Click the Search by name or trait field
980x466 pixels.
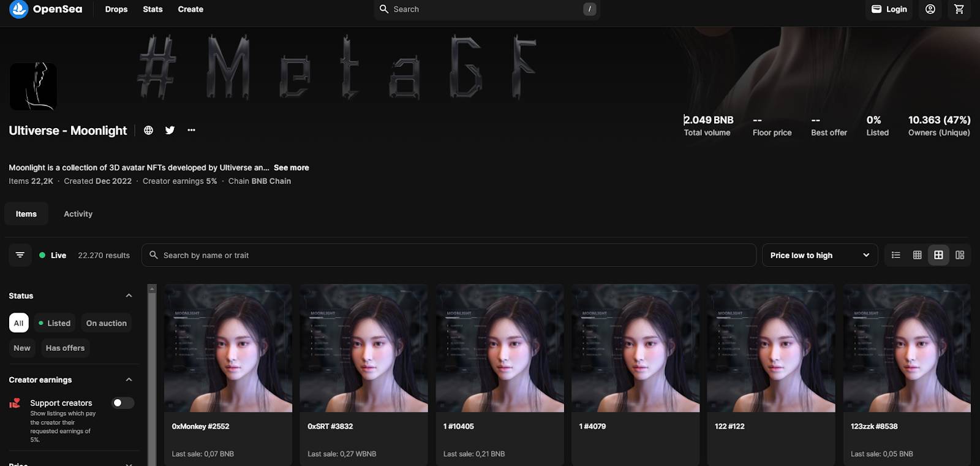point(449,255)
